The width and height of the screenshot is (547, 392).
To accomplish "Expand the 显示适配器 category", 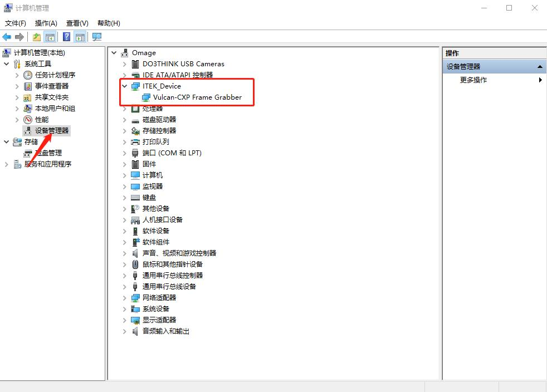I will (x=125, y=320).
